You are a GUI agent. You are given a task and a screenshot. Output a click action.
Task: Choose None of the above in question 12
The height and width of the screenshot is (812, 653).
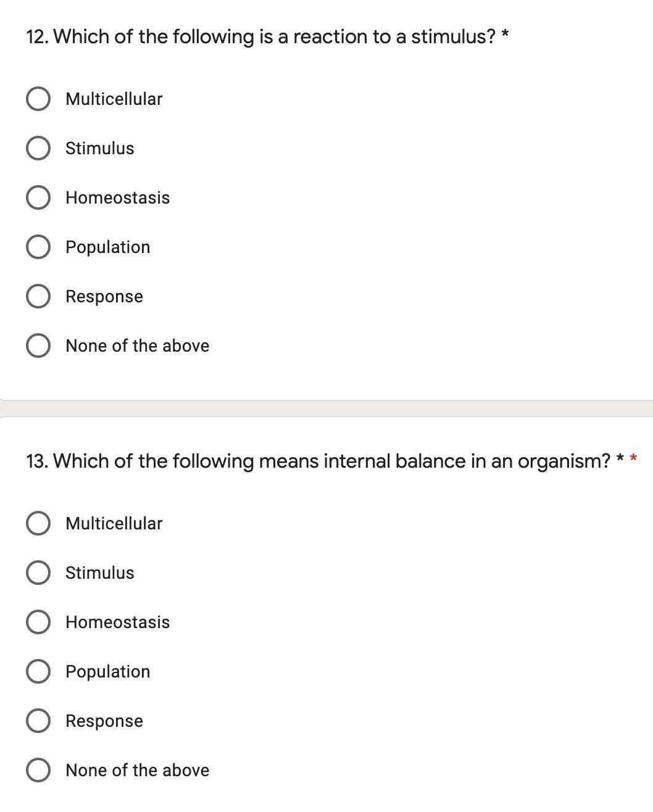click(x=38, y=346)
